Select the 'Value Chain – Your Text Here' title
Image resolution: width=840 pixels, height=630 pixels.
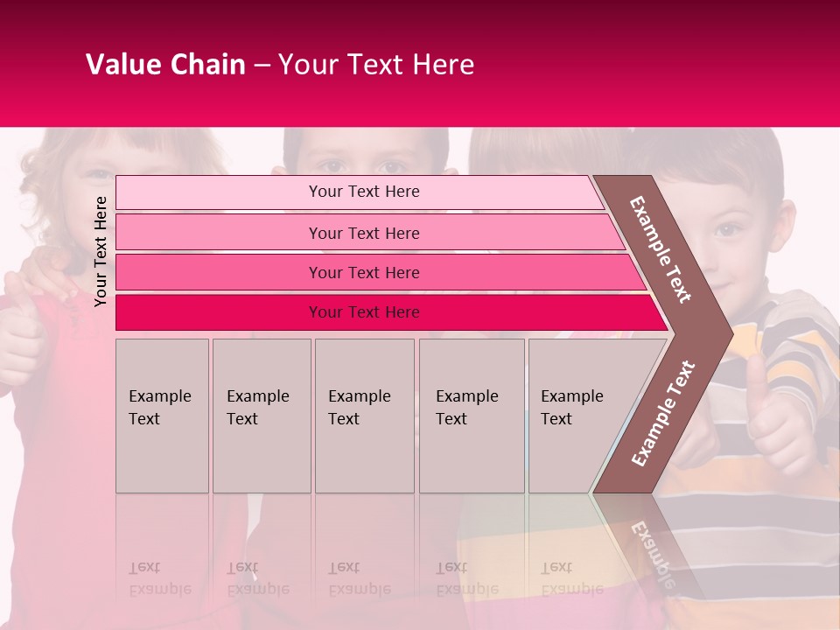tap(280, 64)
